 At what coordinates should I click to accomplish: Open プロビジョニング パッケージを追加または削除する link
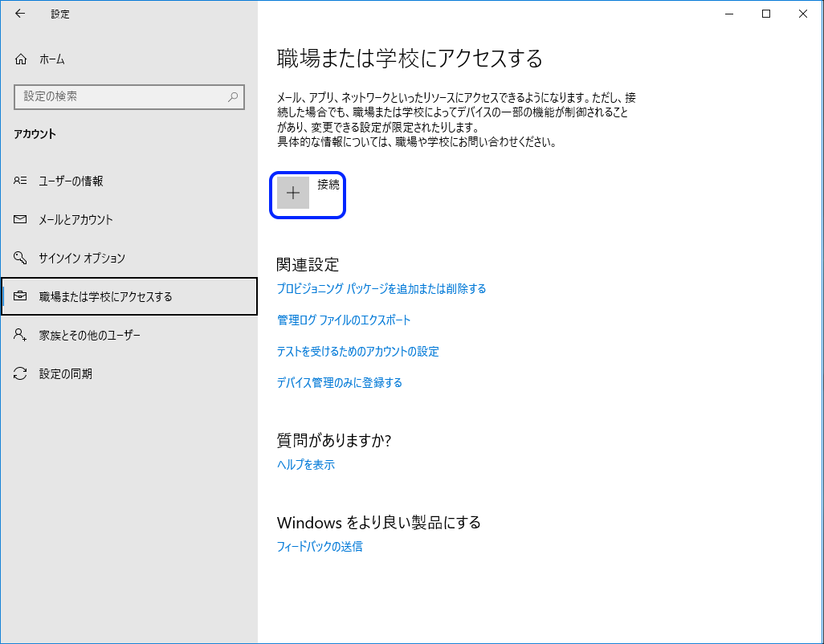381,289
